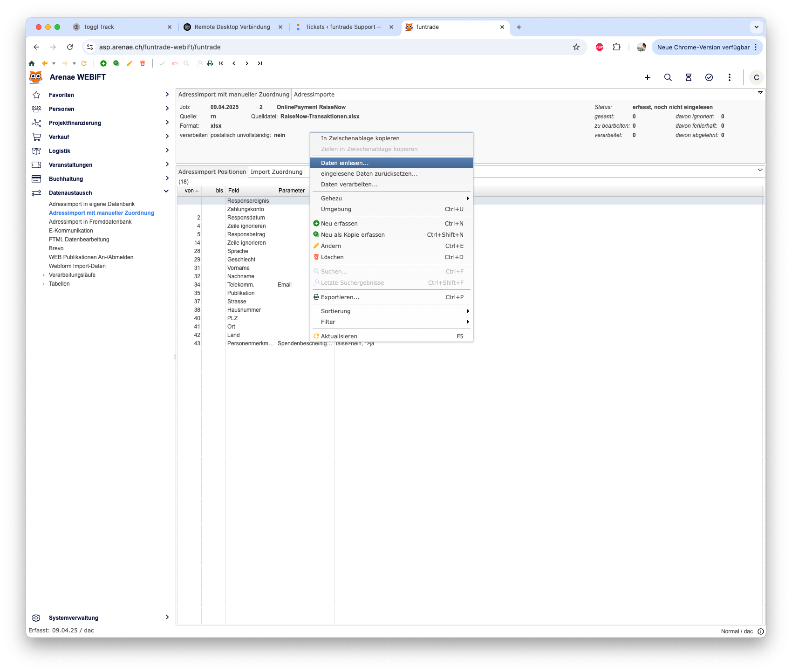Sort by the 'von' column header
Screen dimensions: 792x672
[x=189, y=191]
